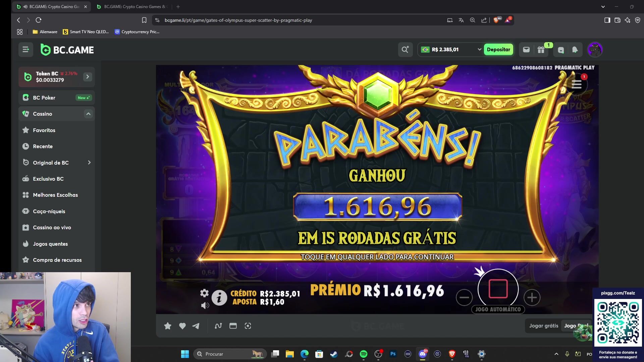Image resolution: width=644 pixels, height=362 pixels.
Task: Open Jogo Automático autoplay
Action: tap(498, 309)
